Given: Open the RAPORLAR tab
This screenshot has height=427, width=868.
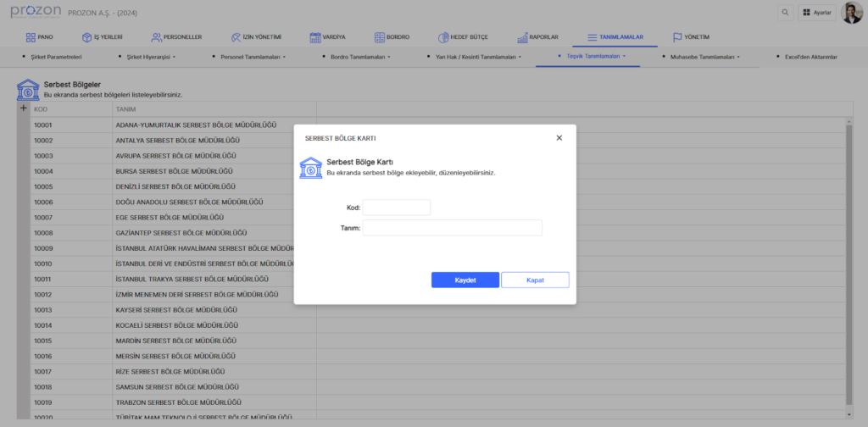Looking at the screenshot, I should [536, 37].
